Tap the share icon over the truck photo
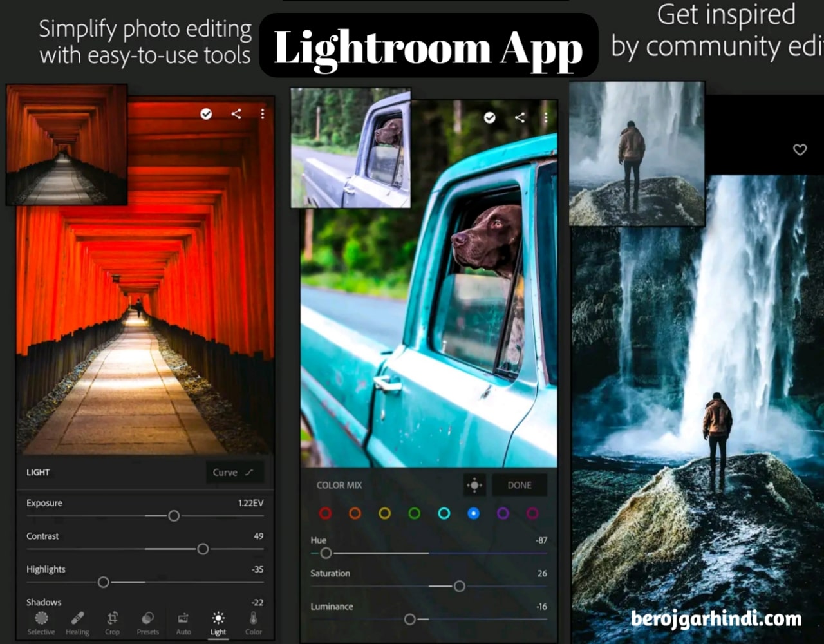 [520, 118]
